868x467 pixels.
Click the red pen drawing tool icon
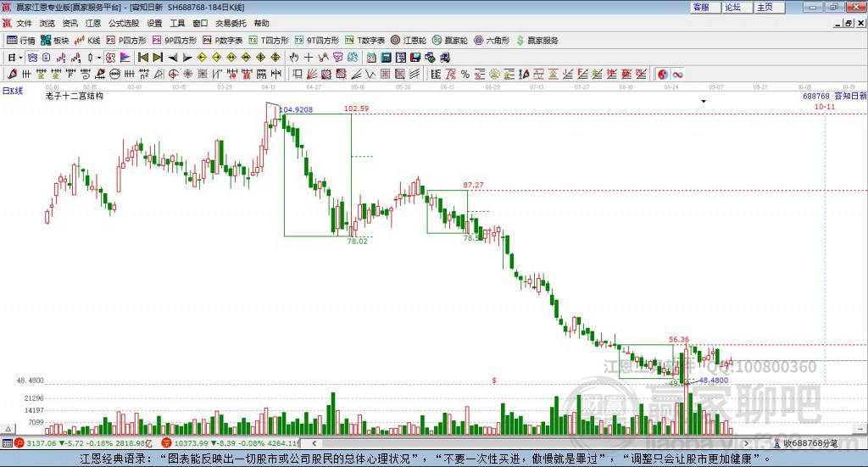coord(12,74)
